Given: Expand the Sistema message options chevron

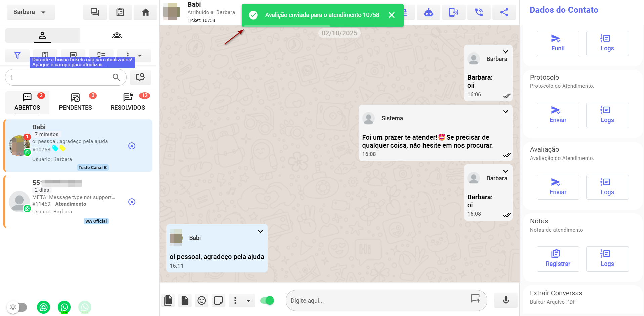Looking at the screenshot, I should coord(505,112).
